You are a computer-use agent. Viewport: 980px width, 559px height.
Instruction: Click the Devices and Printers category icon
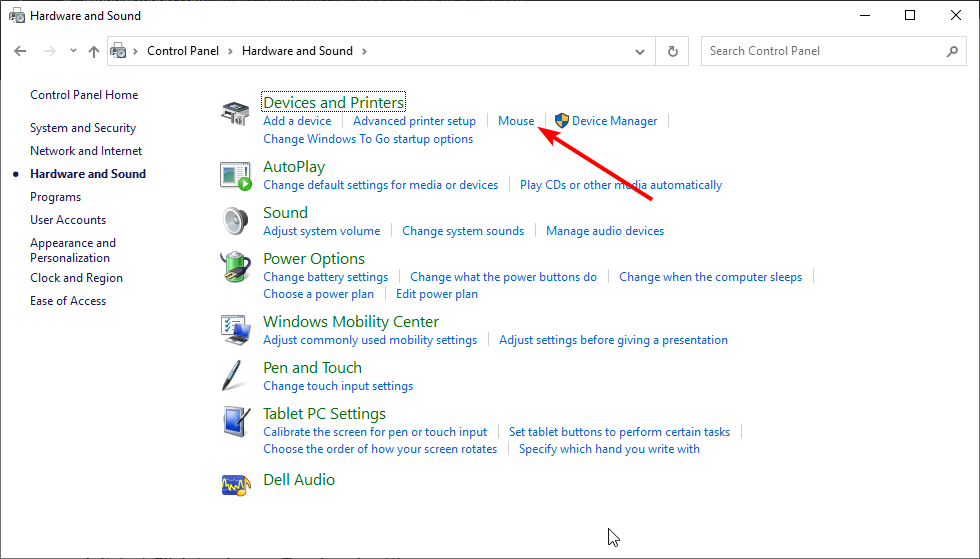click(x=235, y=113)
